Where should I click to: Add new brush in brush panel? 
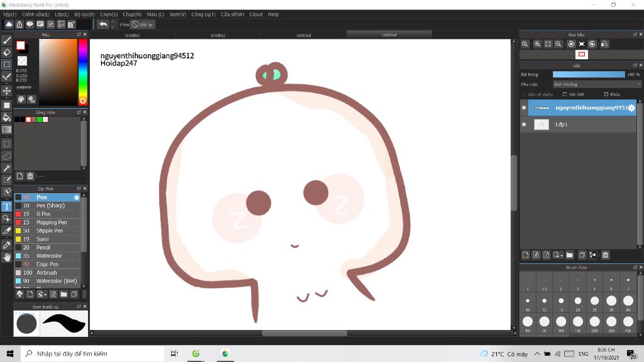pyautogui.click(x=30, y=294)
